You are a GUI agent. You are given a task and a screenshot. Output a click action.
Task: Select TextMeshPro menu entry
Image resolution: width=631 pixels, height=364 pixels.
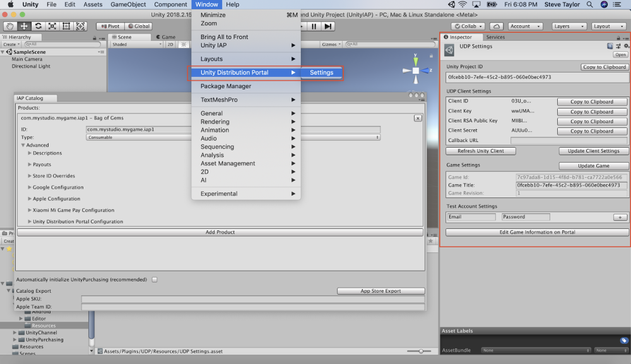click(246, 100)
